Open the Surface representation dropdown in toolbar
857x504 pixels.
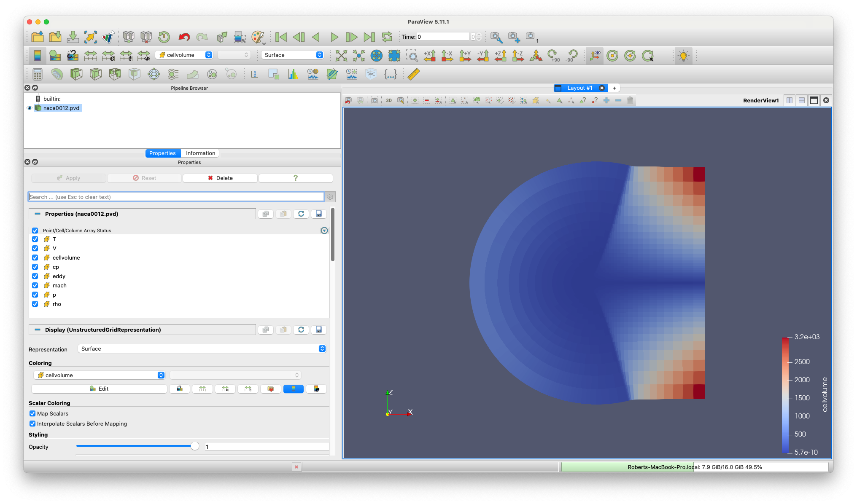292,55
